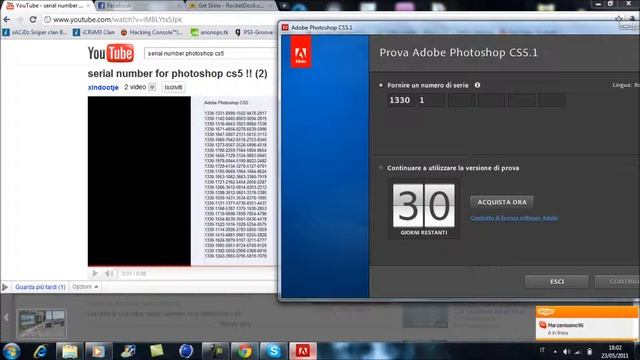Open the Windows Start menu
The image size is (640, 360).
(11, 351)
